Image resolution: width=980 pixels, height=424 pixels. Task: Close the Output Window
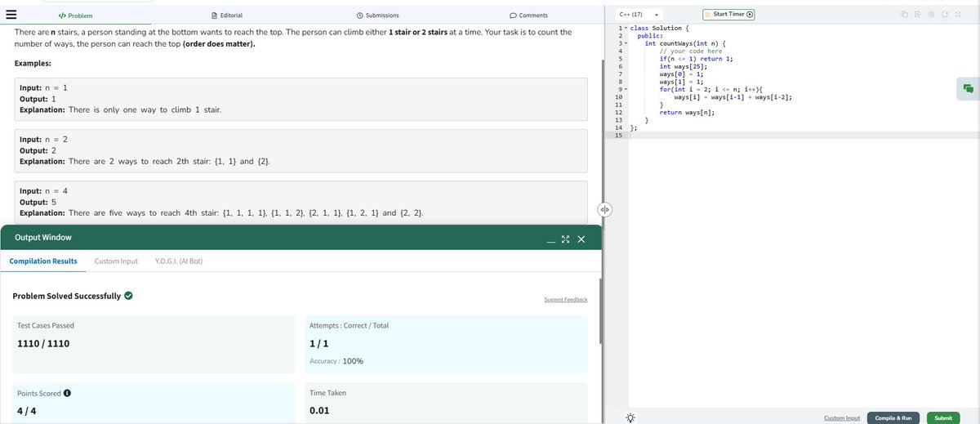581,239
